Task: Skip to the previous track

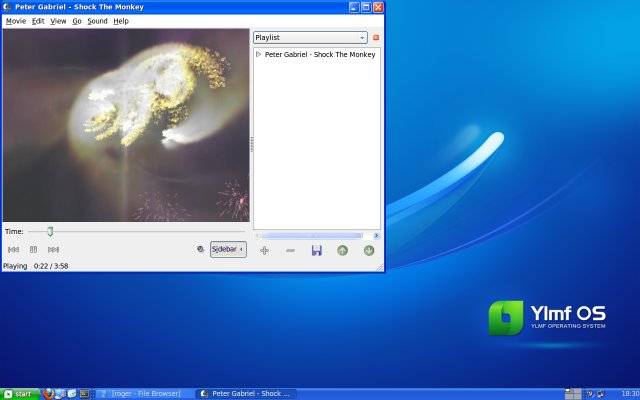Action: pyautogui.click(x=13, y=250)
